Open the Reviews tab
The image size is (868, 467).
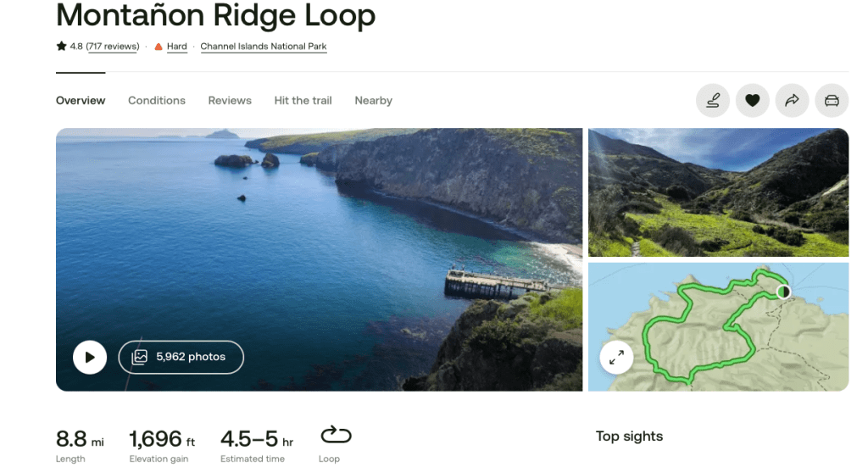click(230, 100)
